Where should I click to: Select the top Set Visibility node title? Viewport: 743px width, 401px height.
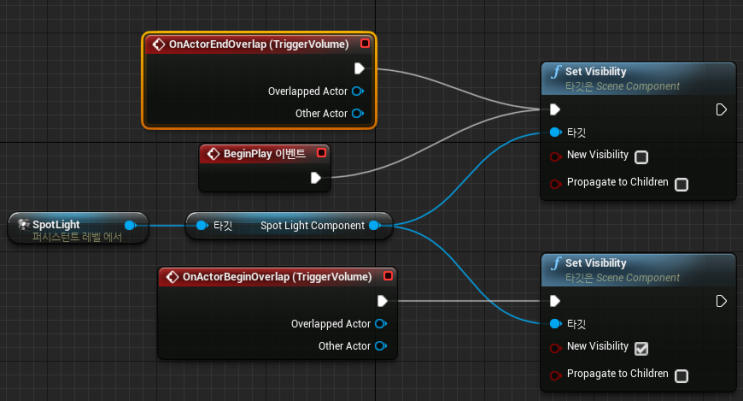(596, 72)
